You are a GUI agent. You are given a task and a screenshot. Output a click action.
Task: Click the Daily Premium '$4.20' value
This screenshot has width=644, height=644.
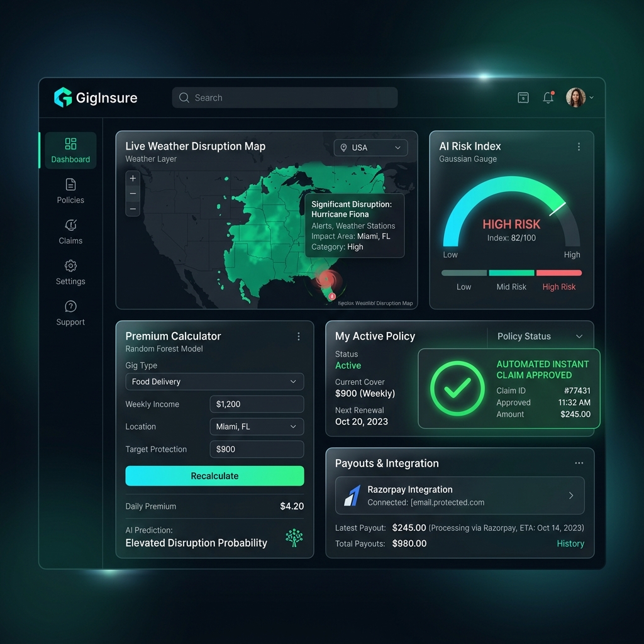[292, 506]
